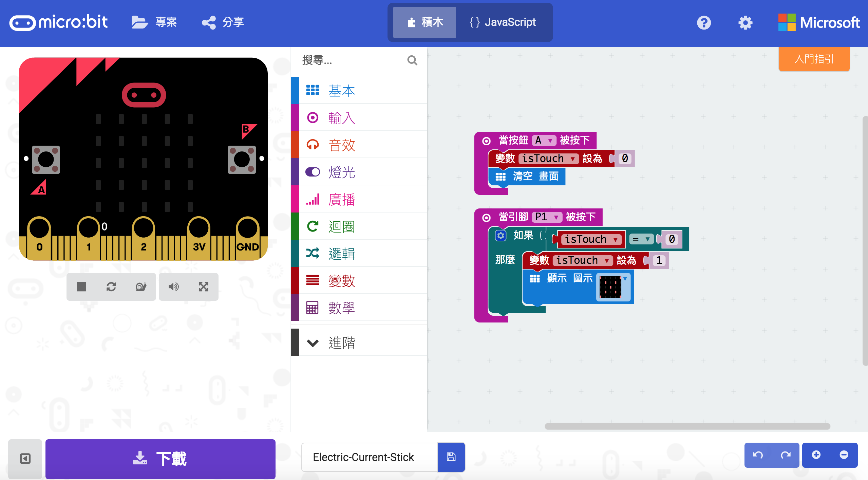Screen dimensions: 868x480
Task: Collapse the simulator side panel
Action: [25, 459]
